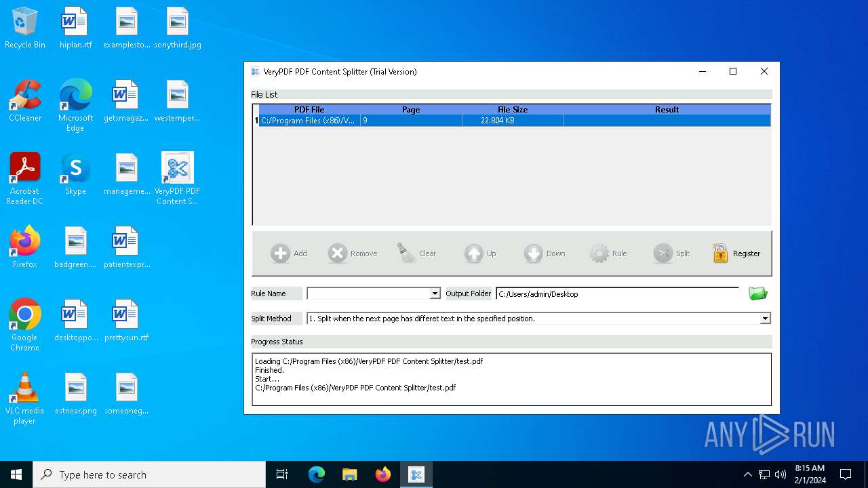Open Task View on taskbar
This screenshot has height=488, width=868.
point(282,474)
